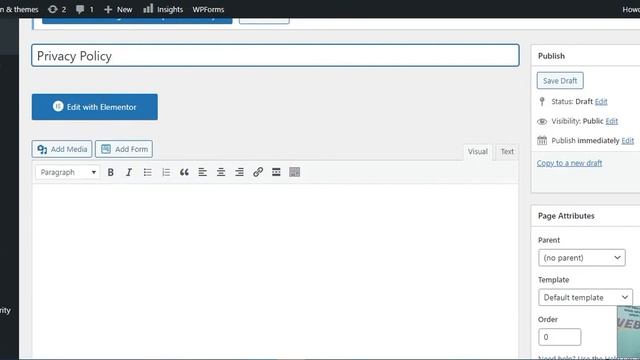This screenshot has width=640, height=360.
Task: Click the Add Form button
Action: pos(124,149)
